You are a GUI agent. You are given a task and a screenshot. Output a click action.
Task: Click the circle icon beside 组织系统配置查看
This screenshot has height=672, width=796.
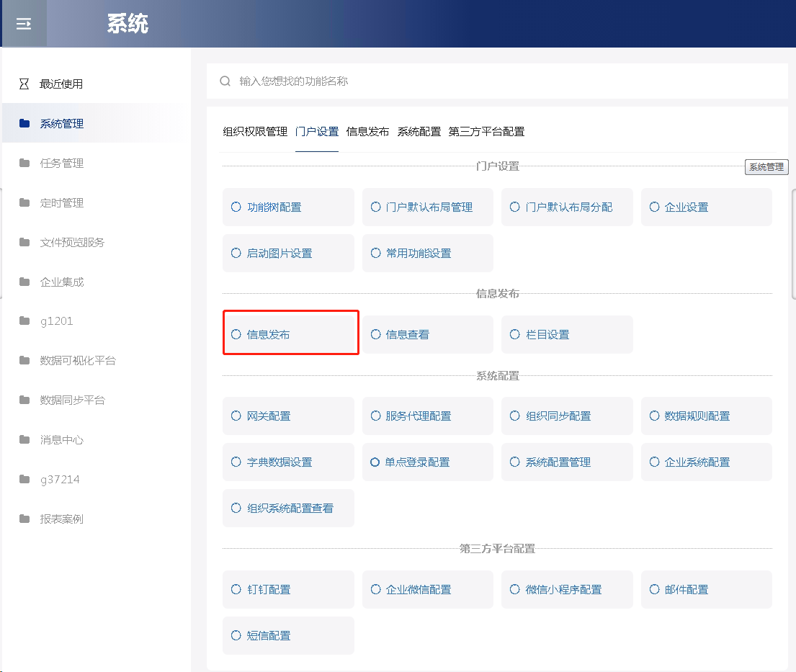(236, 509)
